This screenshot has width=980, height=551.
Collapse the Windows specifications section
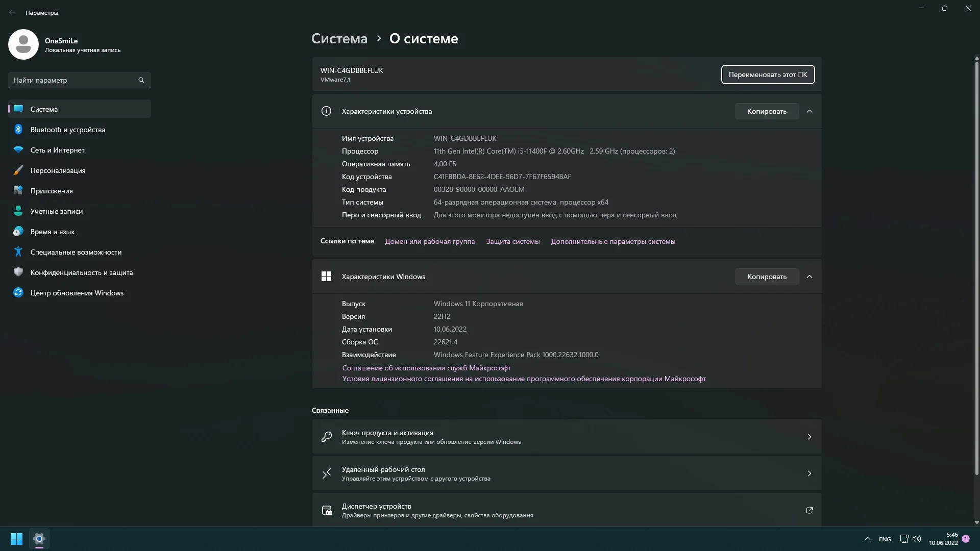[x=809, y=277]
